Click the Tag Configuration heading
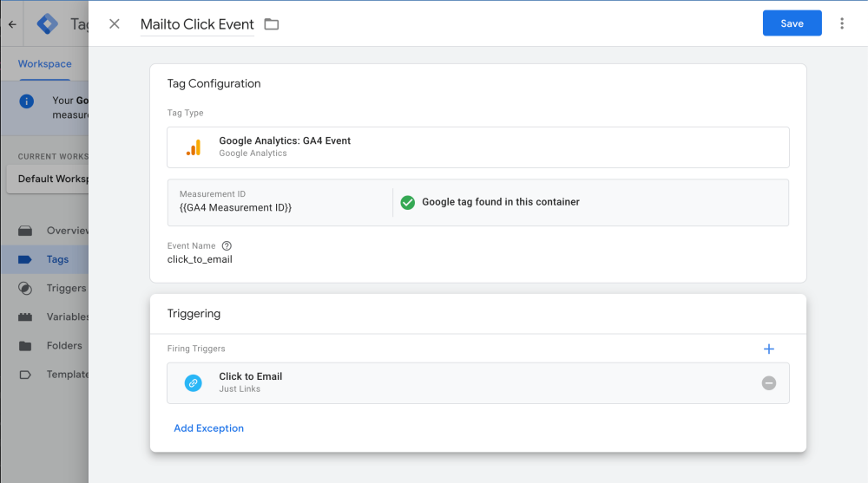This screenshot has height=483, width=868. pyautogui.click(x=214, y=83)
